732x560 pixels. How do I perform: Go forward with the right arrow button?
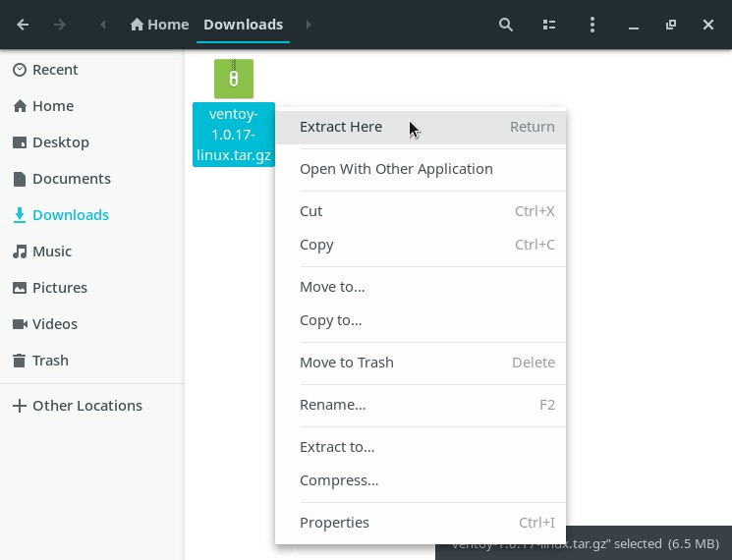coord(59,25)
